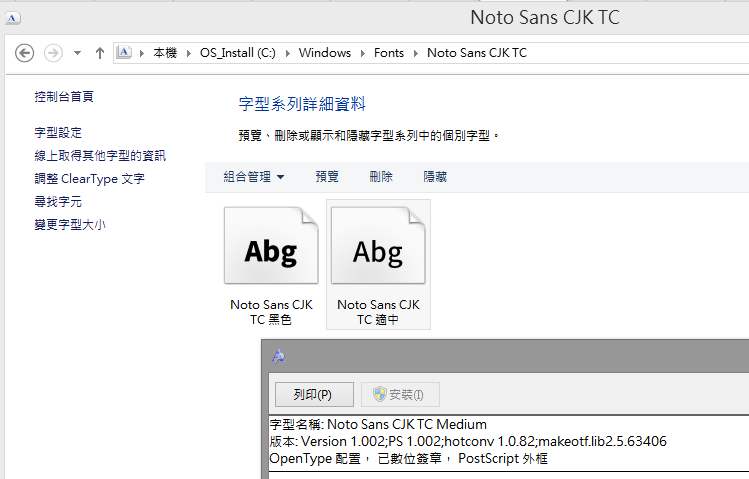Click the Noto Sans CJK TC 黑色 label
The width and height of the screenshot is (749, 479).
coord(271,312)
